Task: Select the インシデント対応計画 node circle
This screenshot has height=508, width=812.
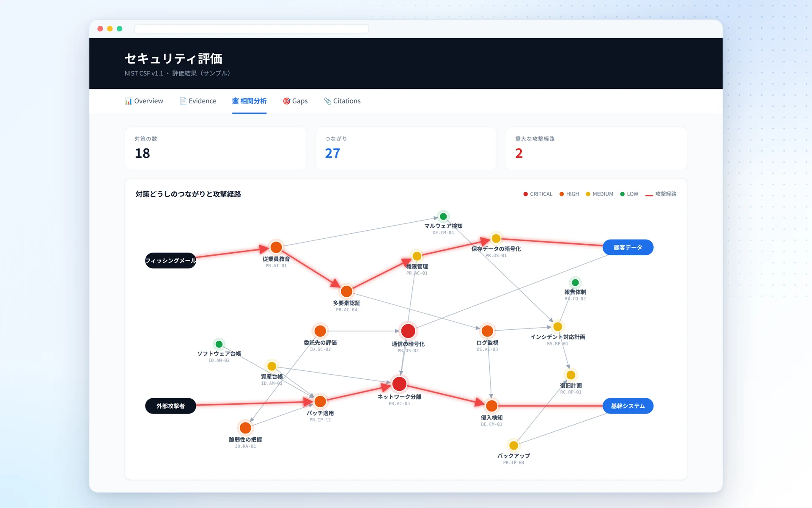Action: [558, 326]
